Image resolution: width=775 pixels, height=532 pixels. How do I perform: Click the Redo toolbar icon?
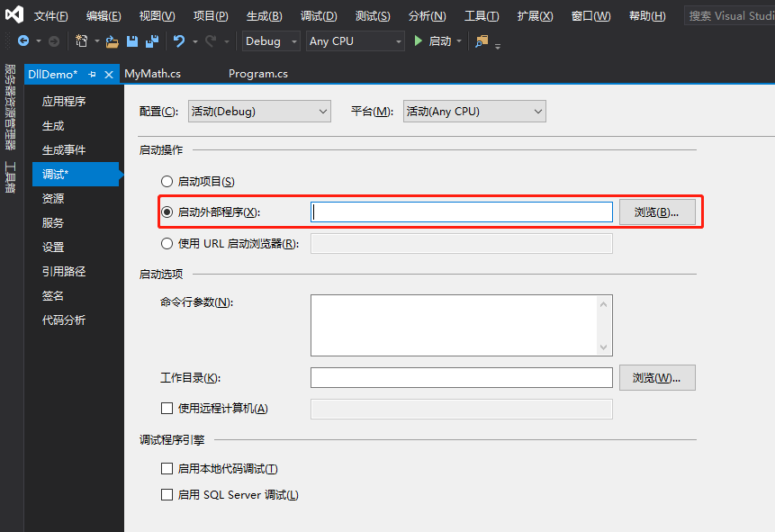[x=211, y=41]
